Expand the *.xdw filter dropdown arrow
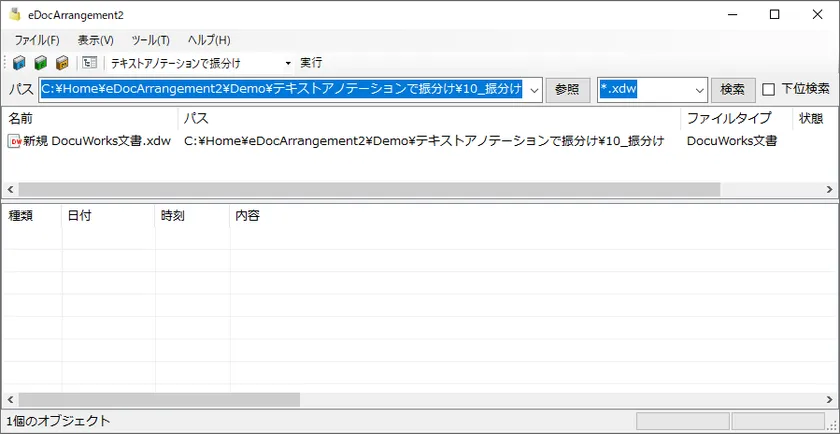The height and width of the screenshot is (434, 840). tap(700, 90)
